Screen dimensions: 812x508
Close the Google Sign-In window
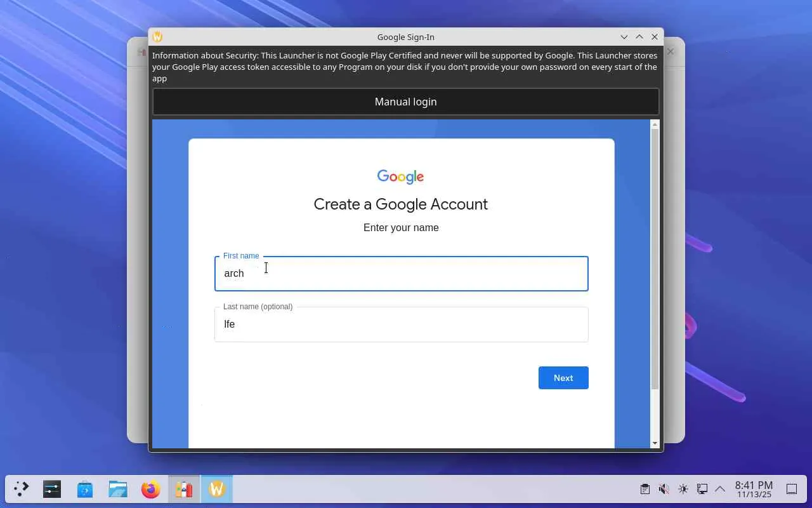click(x=655, y=37)
